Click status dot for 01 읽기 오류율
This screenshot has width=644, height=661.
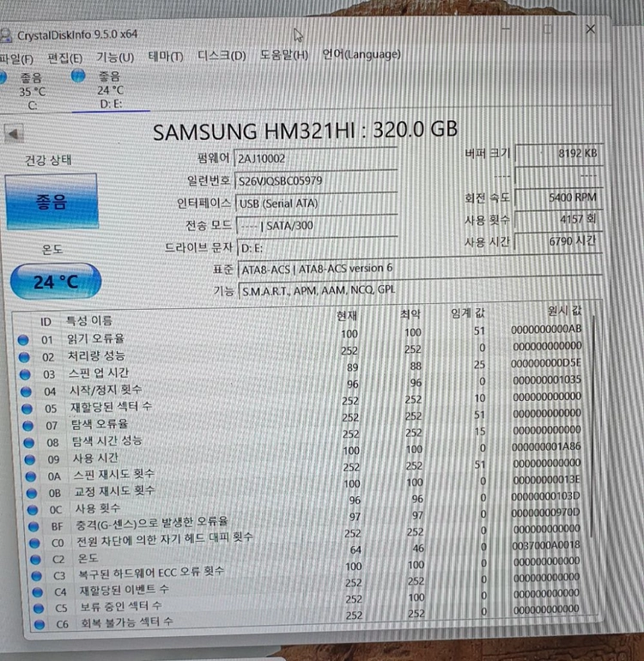tap(23, 340)
